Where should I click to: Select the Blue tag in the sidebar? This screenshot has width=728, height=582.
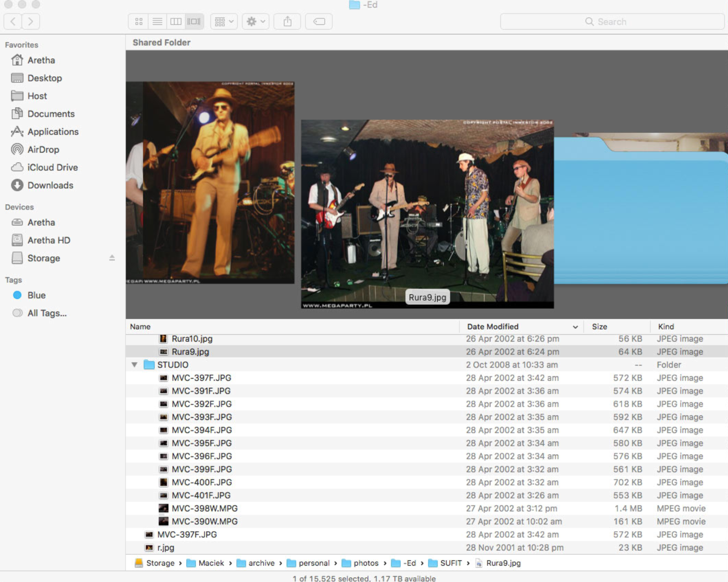[x=37, y=295]
